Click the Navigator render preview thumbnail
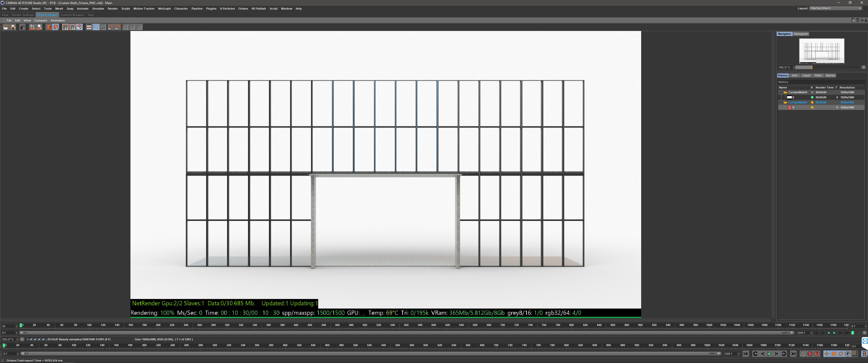 (x=822, y=51)
